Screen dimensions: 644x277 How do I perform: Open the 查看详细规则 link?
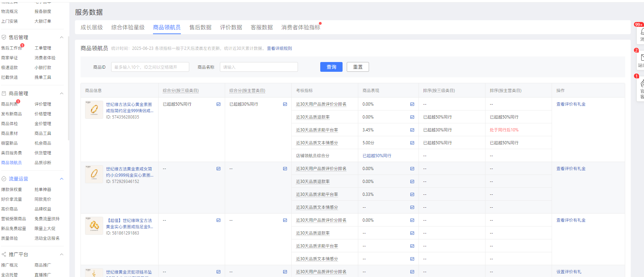(x=279, y=48)
